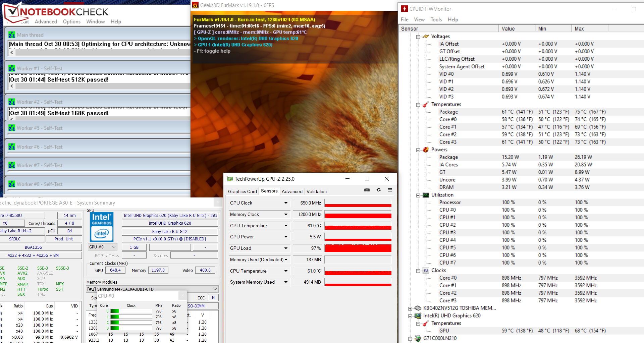Click TOSHIBA drive icon in HWMonitor
This screenshot has width=644, height=343.
[418, 308]
